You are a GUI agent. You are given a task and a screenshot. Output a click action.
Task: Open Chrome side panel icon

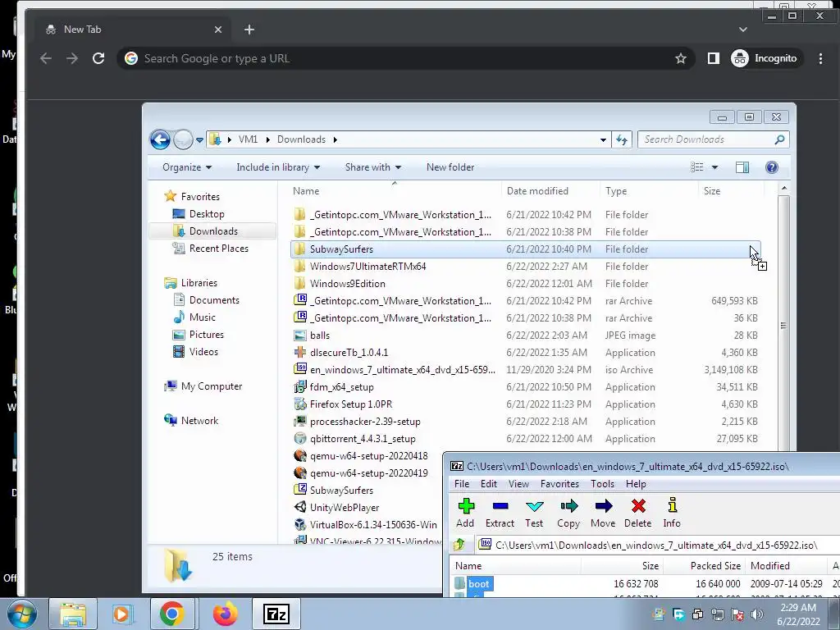click(713, 58)
